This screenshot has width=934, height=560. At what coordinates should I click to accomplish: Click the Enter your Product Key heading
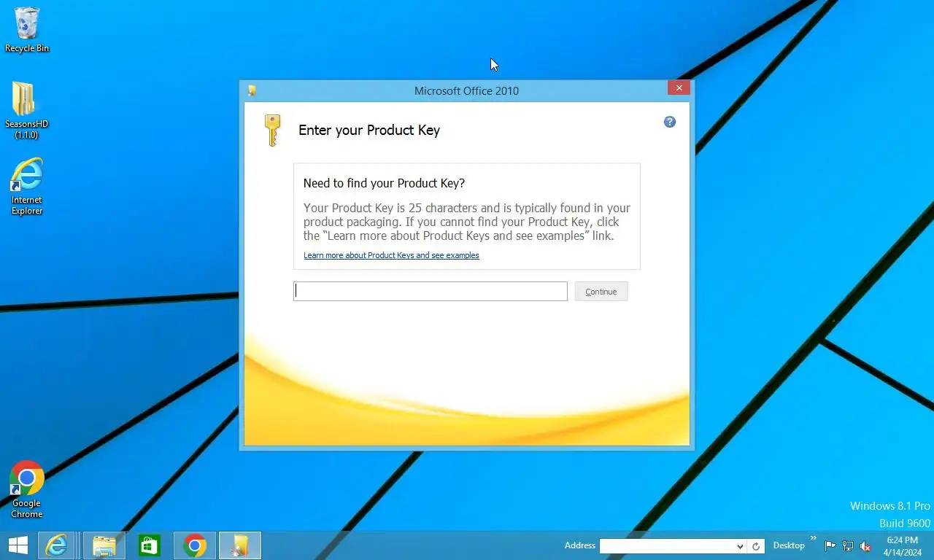click(369, 131)
